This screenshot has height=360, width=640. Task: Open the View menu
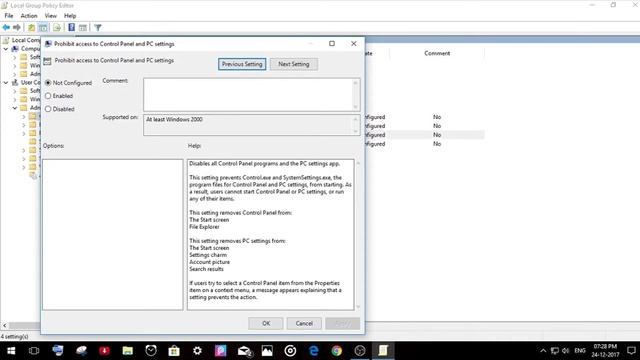click(51, 16)
